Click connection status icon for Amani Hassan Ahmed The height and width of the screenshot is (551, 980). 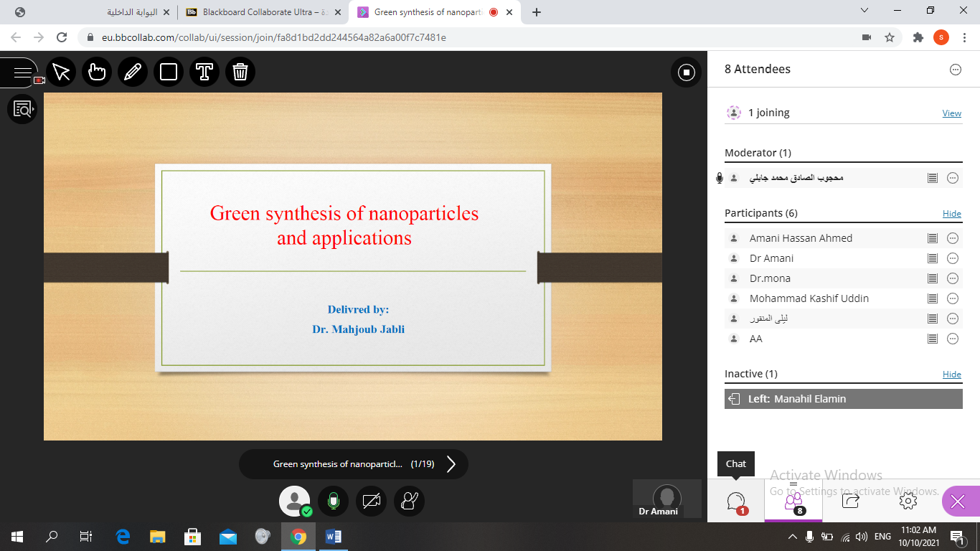coord(933,238)
